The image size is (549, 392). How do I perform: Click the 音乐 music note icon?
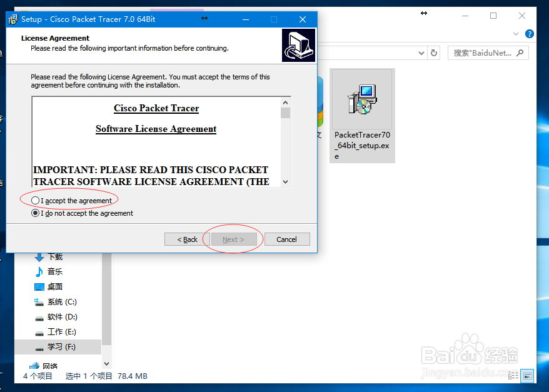(39, 271)
